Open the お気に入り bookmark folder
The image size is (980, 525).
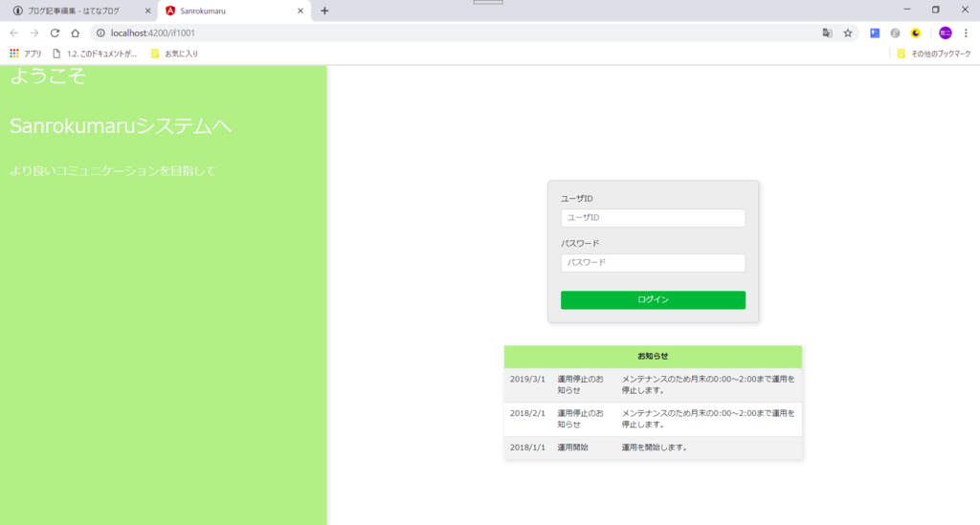(174, 54)
